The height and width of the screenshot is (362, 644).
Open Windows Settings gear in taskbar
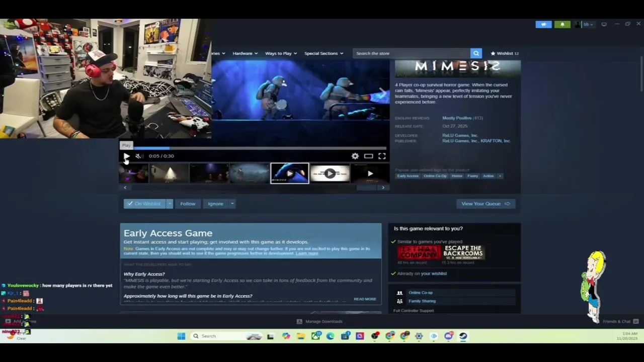(x=419, y=336)
